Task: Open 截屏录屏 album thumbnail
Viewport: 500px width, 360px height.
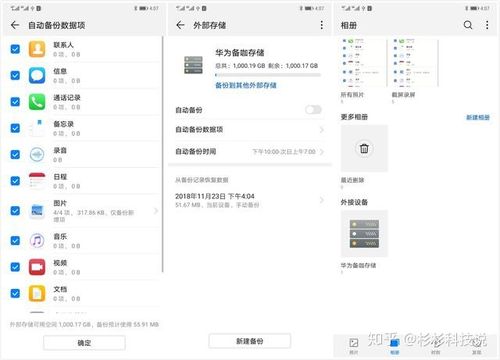Action: point(414,63)
